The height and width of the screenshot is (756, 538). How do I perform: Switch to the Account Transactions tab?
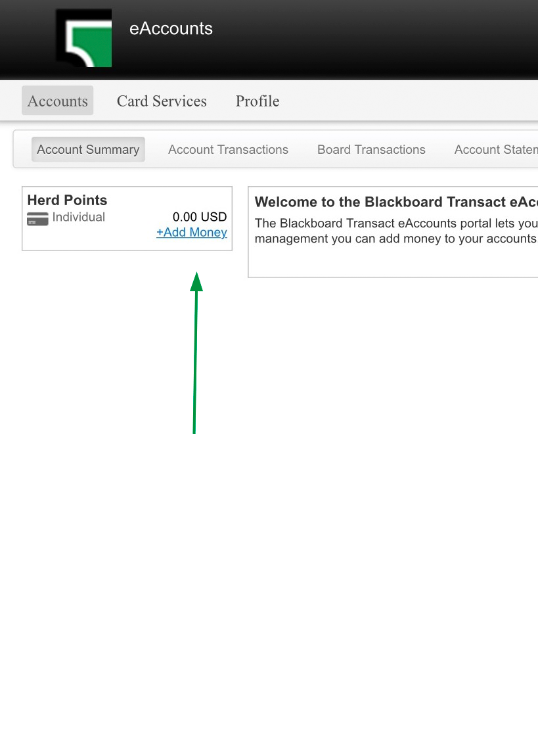click(x=229, y=149)
